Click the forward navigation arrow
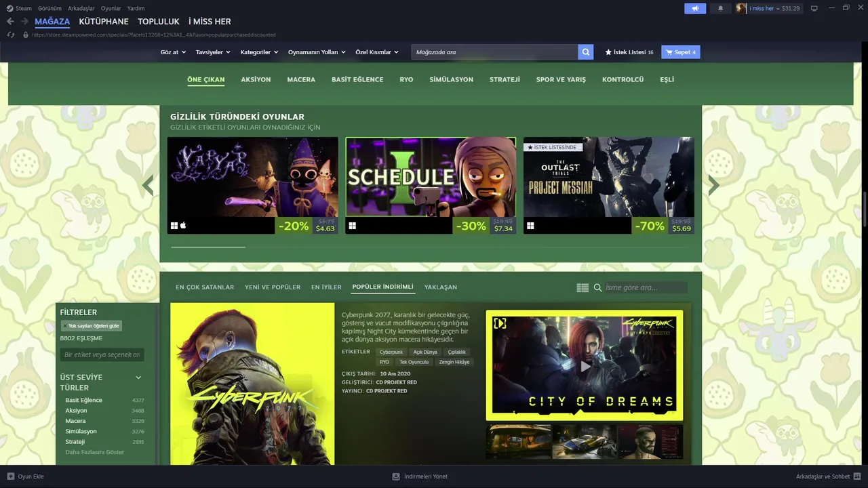868x488 pixels. click(24, 22)
